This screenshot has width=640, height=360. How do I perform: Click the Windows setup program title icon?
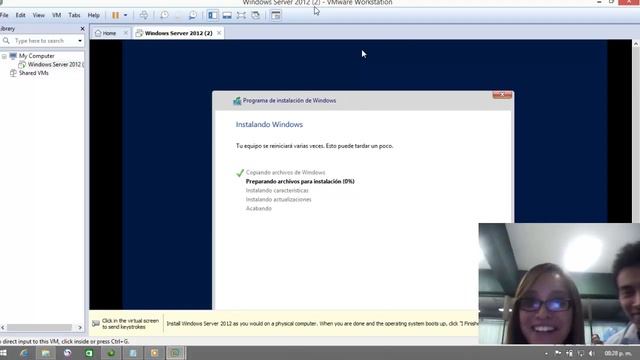pyautogui.click(x=237, y=101)
